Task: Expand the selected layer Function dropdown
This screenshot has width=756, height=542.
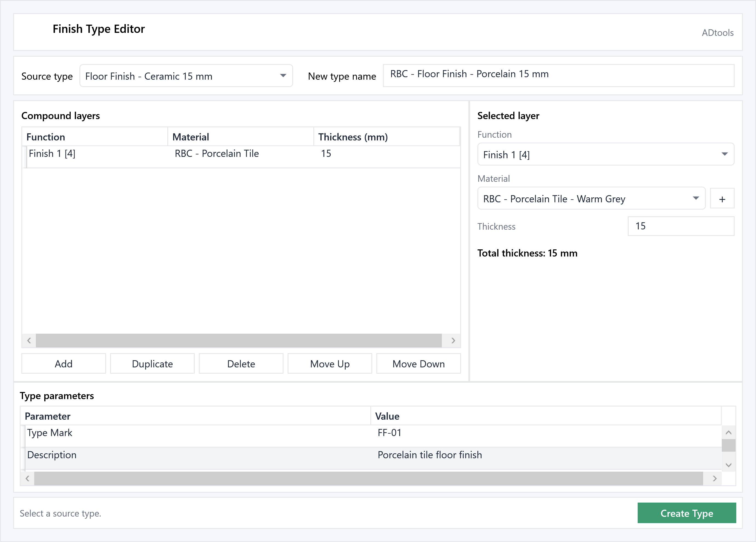Action: 606,154
